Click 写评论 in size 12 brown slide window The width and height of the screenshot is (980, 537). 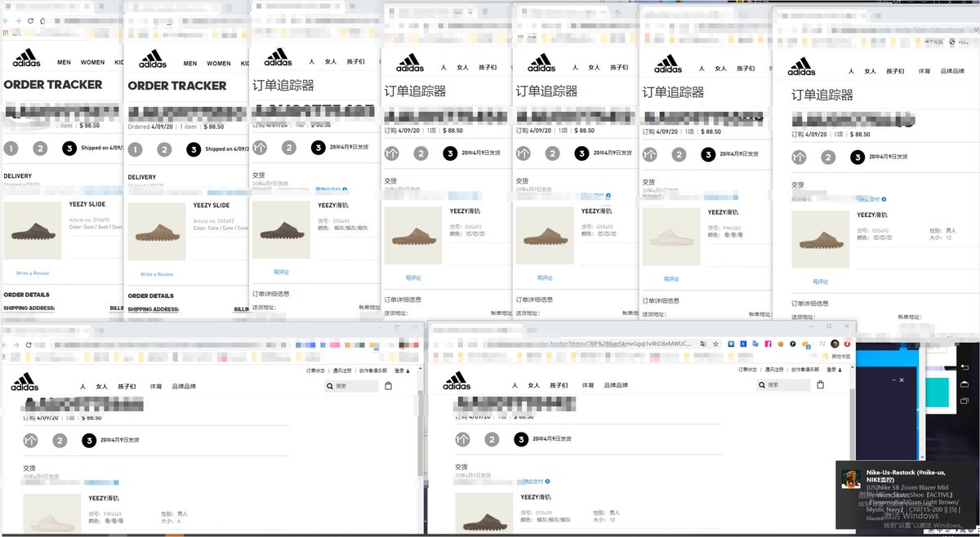click(x=820, y=282)
